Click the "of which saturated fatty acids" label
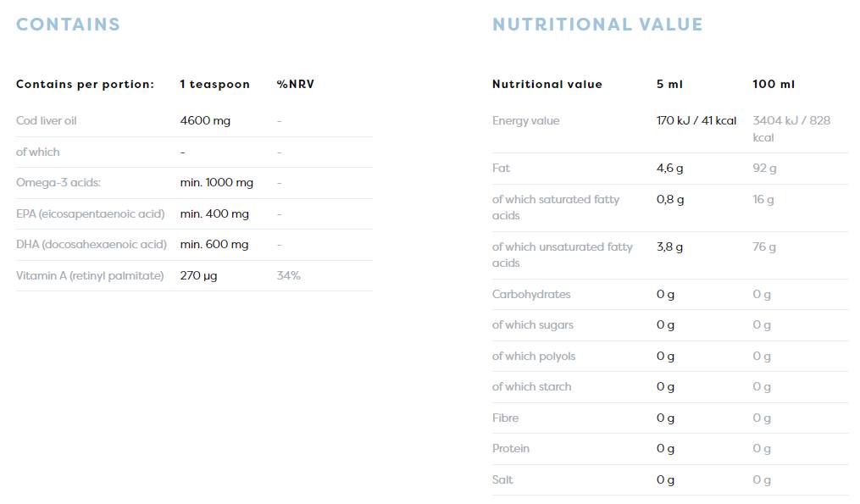The height and width of the screenshot is (504, 860). tap(556, 207)
